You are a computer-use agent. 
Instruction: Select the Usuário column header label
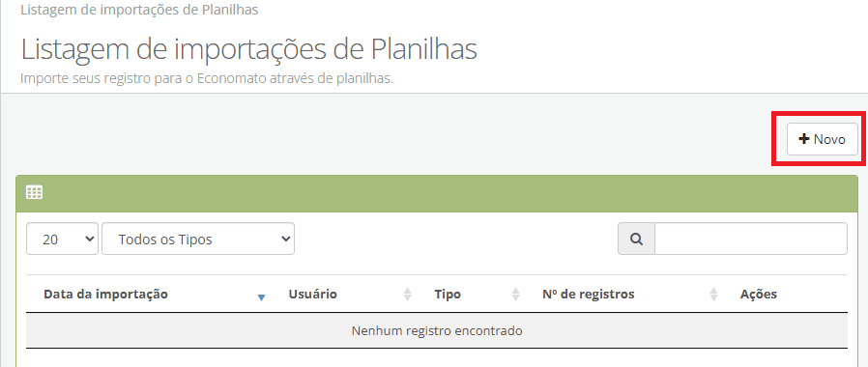313,294
